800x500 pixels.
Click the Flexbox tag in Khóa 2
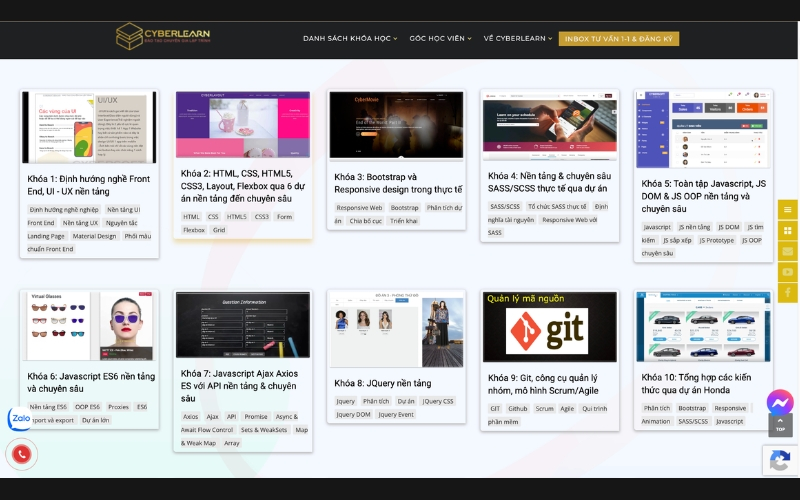[194, 230]
